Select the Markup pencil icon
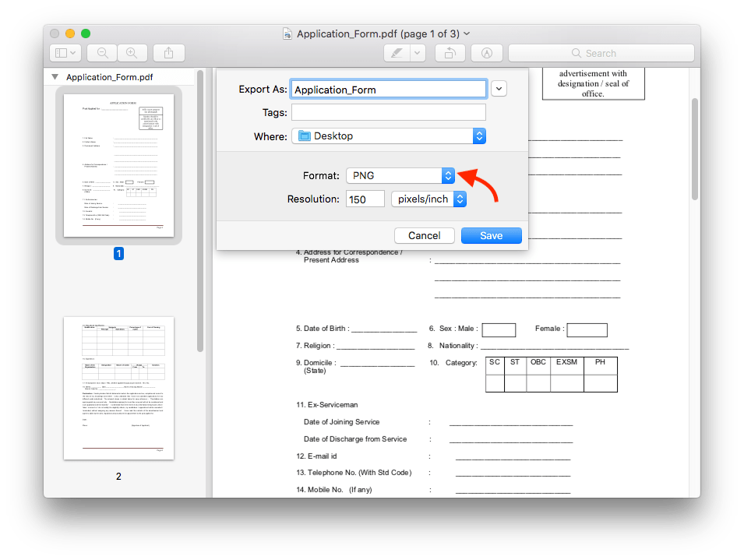 [397, 52]
